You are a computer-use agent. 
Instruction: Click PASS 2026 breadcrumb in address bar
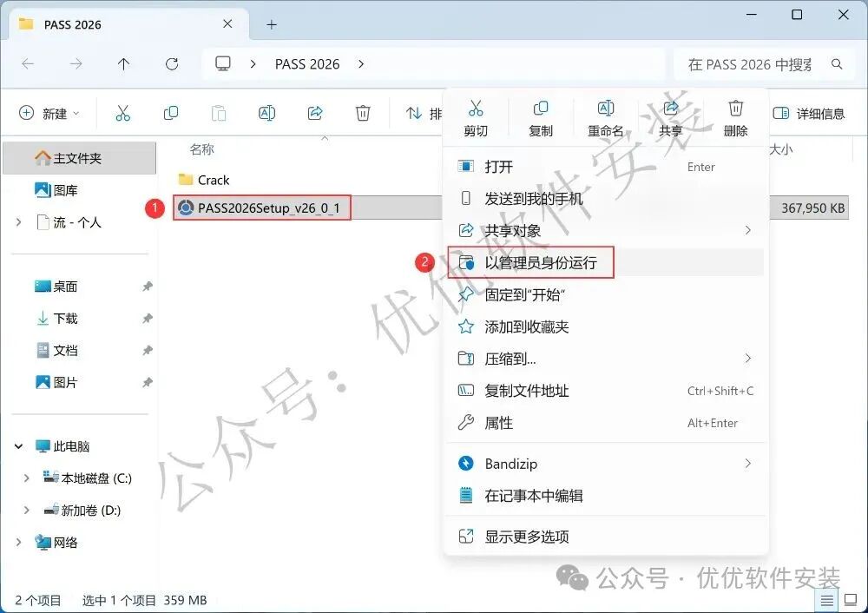coord(307,64)
